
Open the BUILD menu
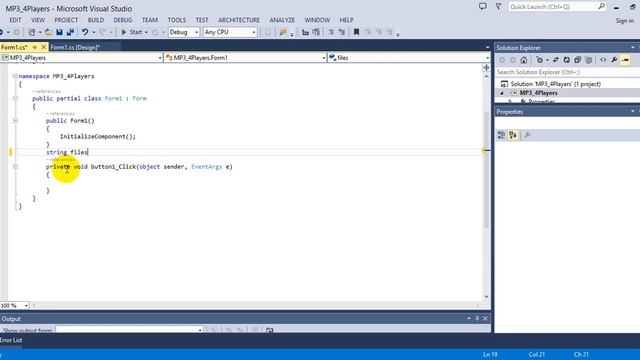click(x=96, y=20)
